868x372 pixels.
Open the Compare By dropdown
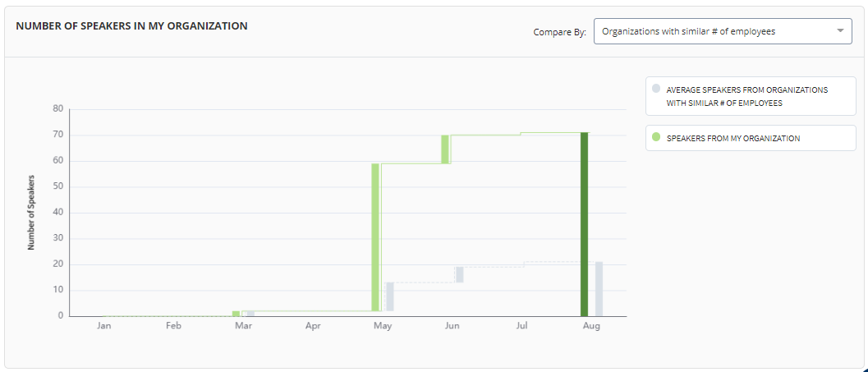tap(723, 31)
